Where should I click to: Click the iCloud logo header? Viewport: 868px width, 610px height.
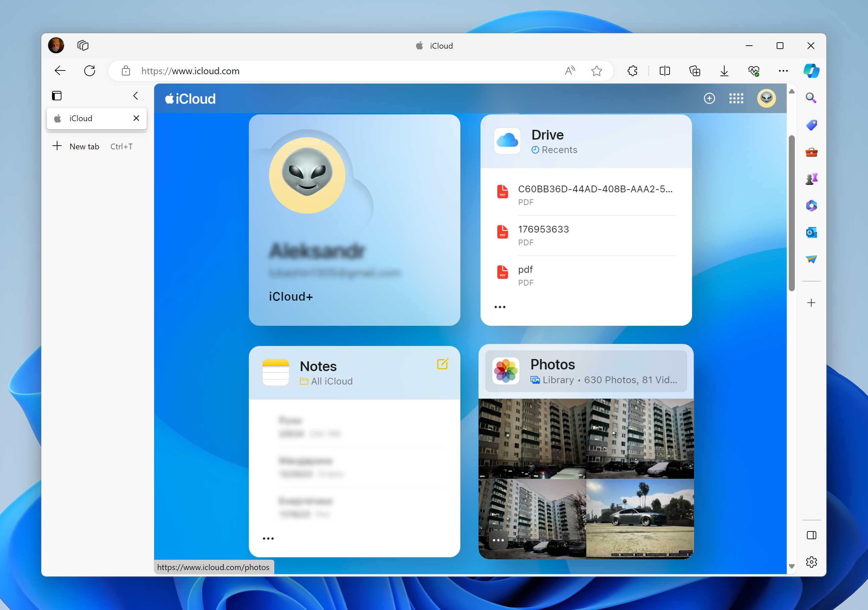[190, 99]
